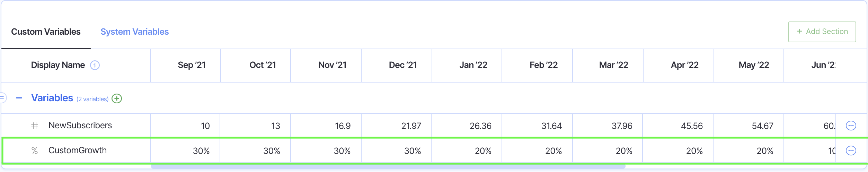Open the NewSubscribers row options menu
This screenshot has height=172, width=868.
click(851, 126)
